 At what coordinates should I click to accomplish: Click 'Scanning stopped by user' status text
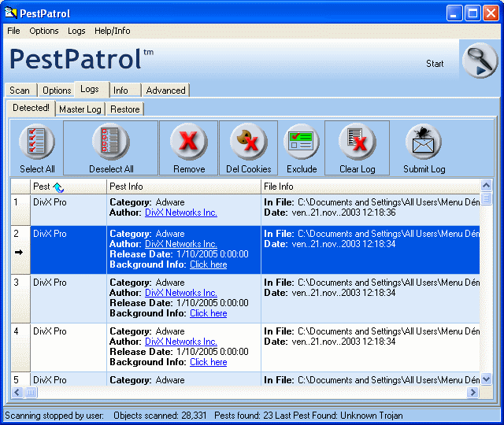(x=54, y=416)
